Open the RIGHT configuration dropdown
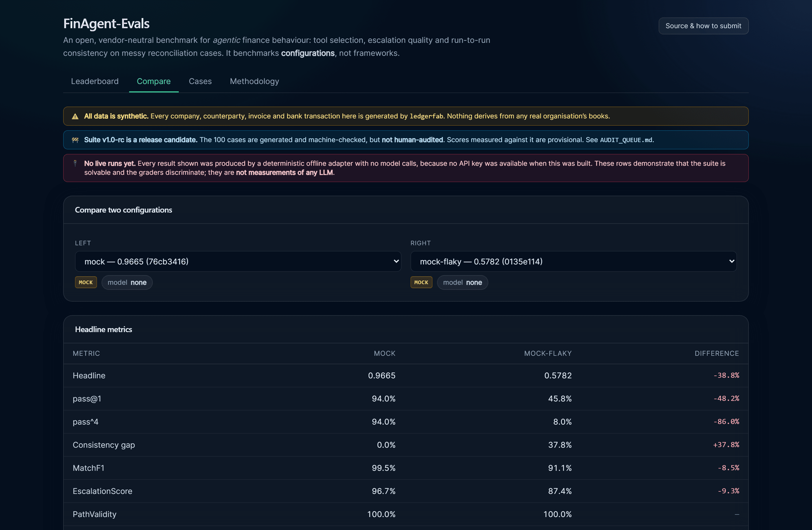The height and width of the screenshot is (530, 812). click(573, 262)
